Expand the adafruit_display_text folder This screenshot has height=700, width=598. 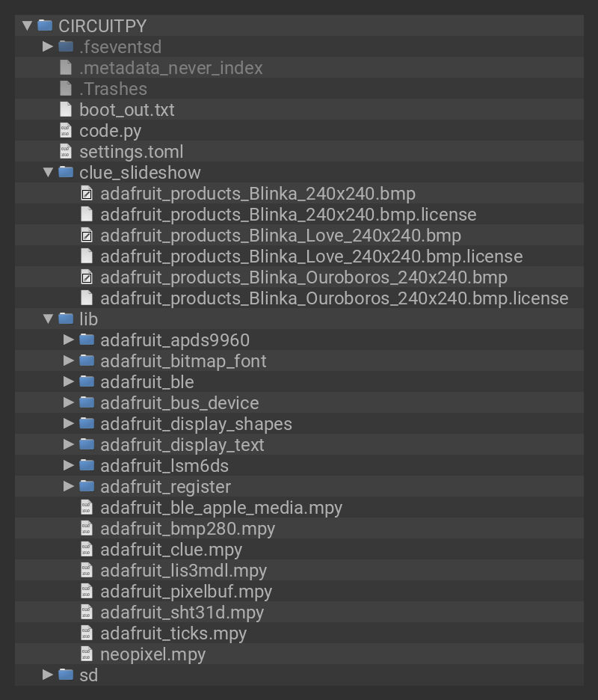click(69, 445)
